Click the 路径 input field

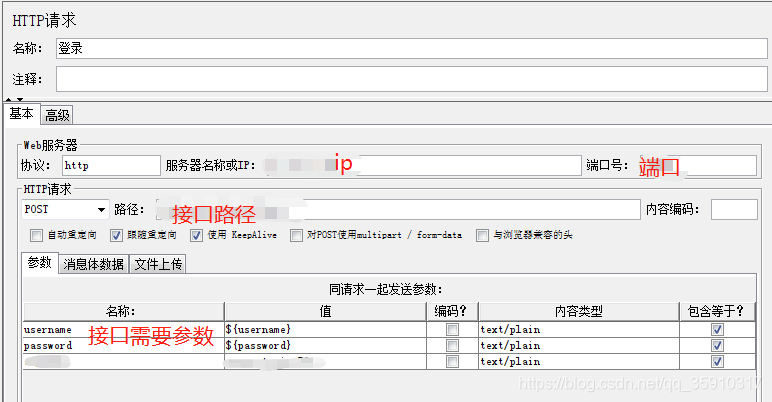pyautogui.click(x=398, y=209)
